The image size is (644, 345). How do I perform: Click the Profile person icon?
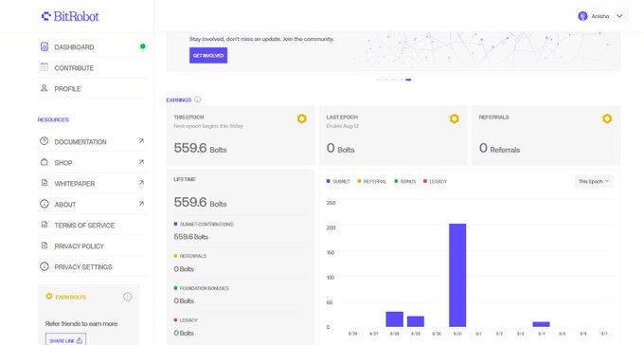pyautogui.click(x=45, y=88)
